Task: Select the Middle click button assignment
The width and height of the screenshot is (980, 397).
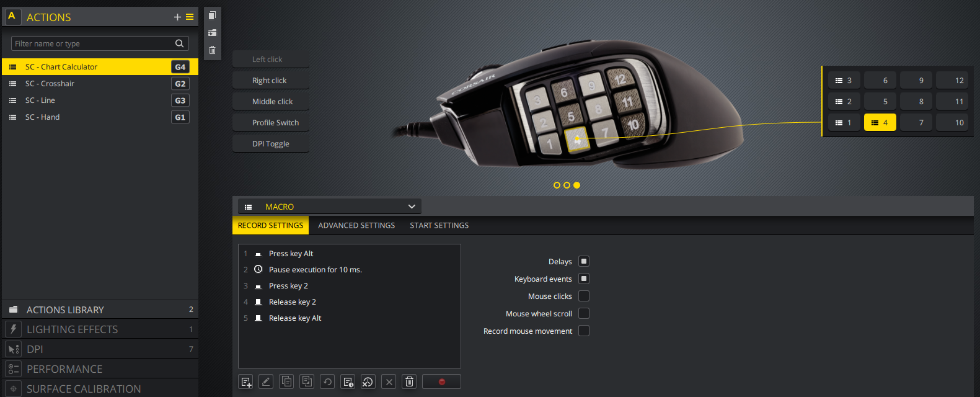Action: (270, 102)
